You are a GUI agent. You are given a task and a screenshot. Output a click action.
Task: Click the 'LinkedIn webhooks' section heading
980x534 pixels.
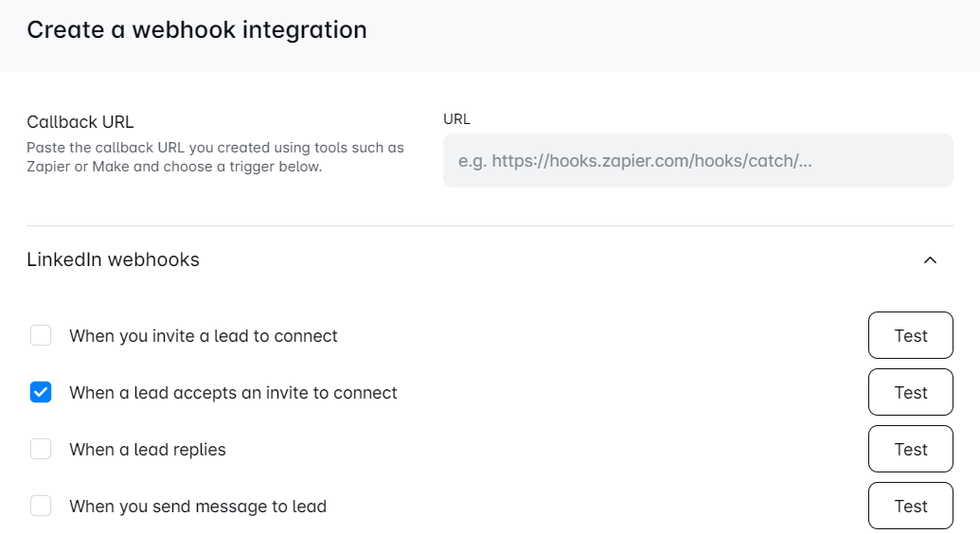tap(113, 260)
